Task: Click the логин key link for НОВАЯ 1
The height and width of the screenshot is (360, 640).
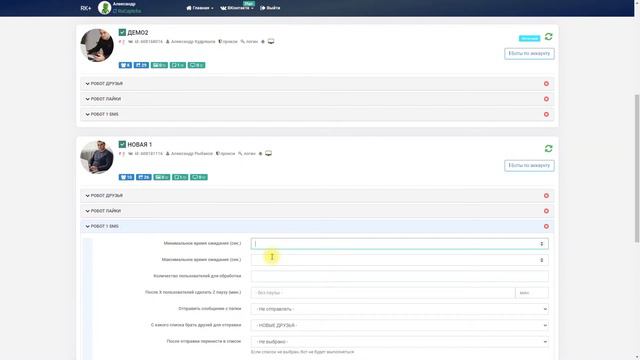Action: 247,153
